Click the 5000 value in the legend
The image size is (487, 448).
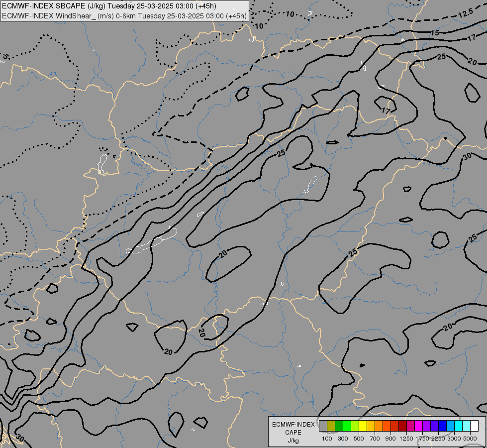click(x=470, y=439)
